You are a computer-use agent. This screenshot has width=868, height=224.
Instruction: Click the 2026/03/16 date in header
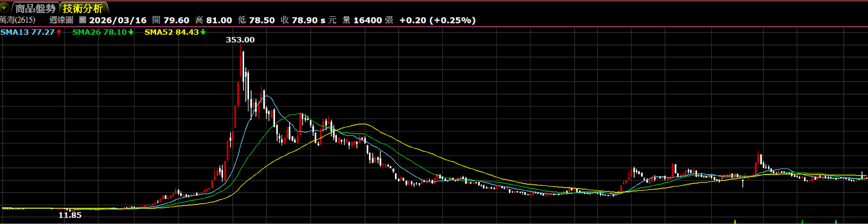(x=118, y=20)
